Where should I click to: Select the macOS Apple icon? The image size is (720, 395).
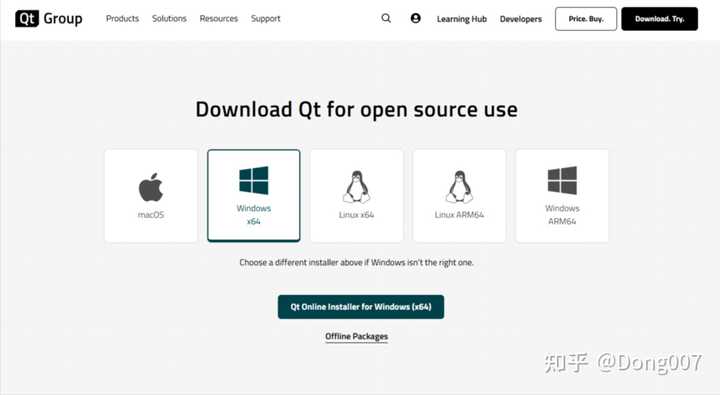click(151, 187)
